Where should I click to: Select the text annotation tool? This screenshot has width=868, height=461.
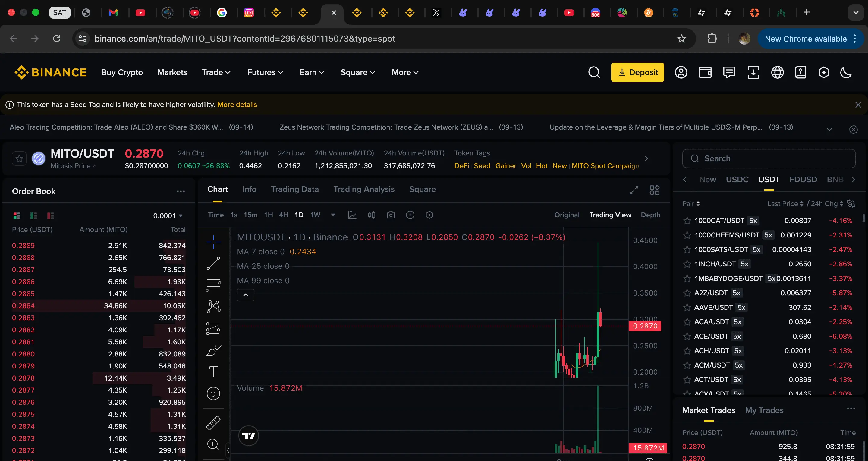(x=213, y=372)
